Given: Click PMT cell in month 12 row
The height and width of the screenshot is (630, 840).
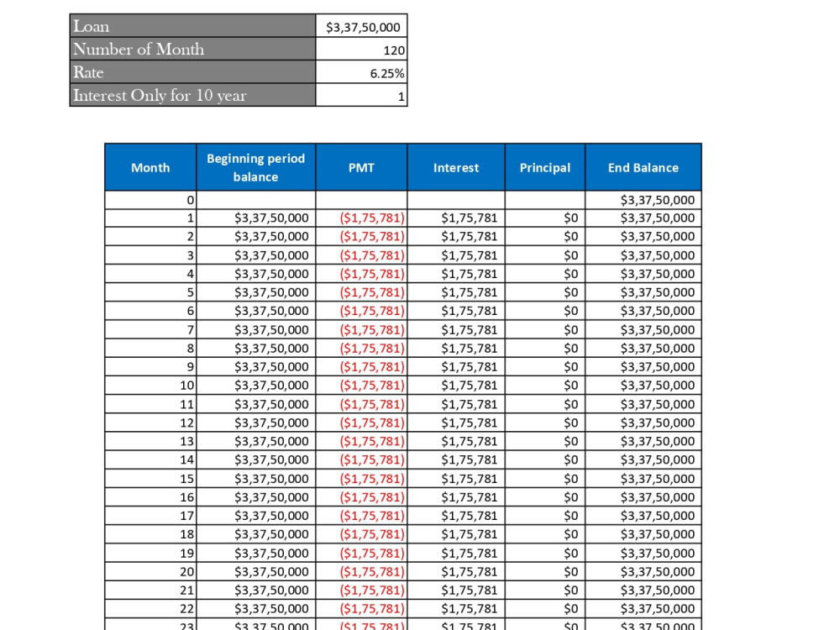Looking at the screenshot, I should pos(361,423).
